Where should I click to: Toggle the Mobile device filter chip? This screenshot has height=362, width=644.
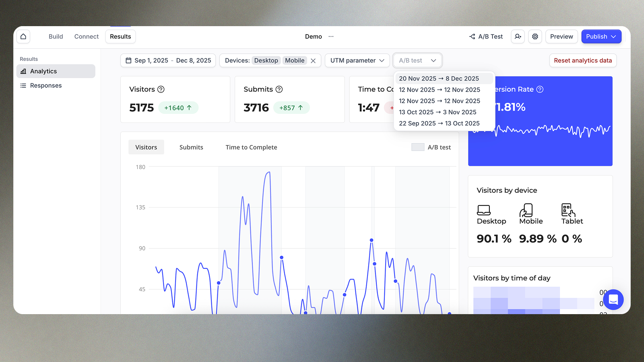(x=295, y=60)
